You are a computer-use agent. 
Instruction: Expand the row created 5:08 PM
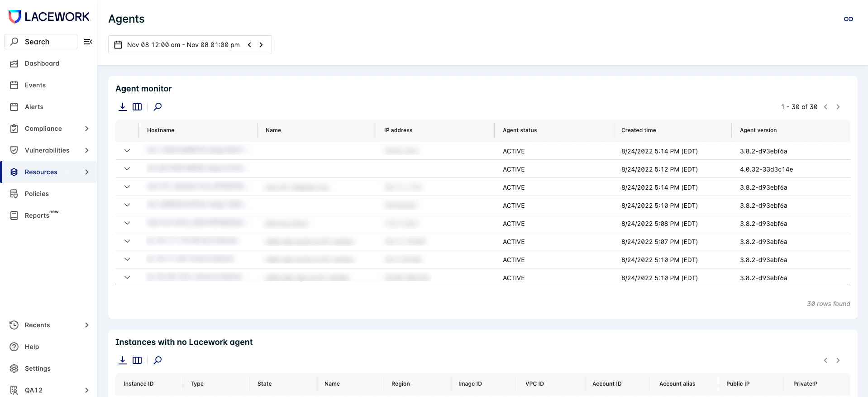127,223
